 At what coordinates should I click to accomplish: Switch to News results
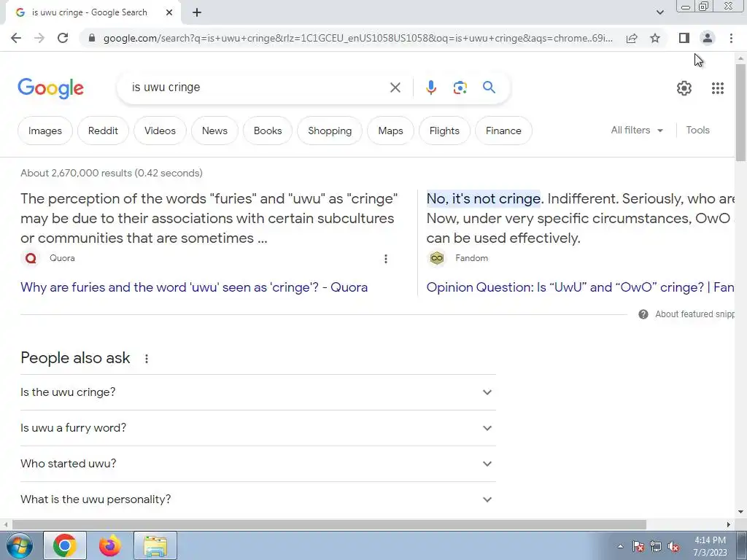(x=214, y=131)
